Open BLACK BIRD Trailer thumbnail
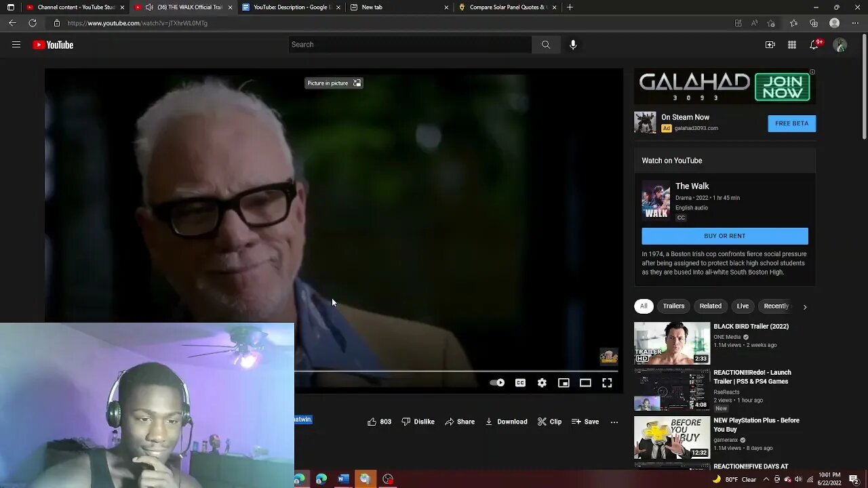The image size is (868, 488). [x=672, y=343]
